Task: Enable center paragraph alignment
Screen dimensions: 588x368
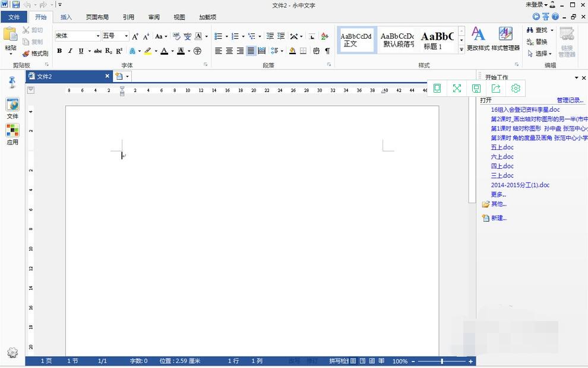Action: click(229, 51)
